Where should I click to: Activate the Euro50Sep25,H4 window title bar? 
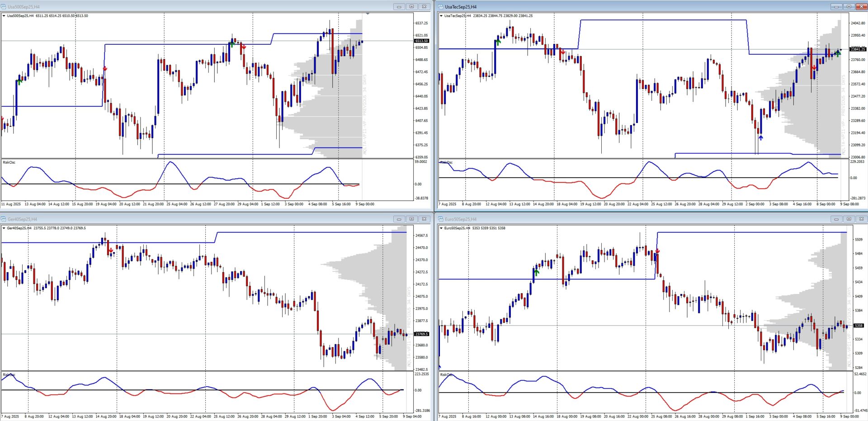click(x=633, y=219)
